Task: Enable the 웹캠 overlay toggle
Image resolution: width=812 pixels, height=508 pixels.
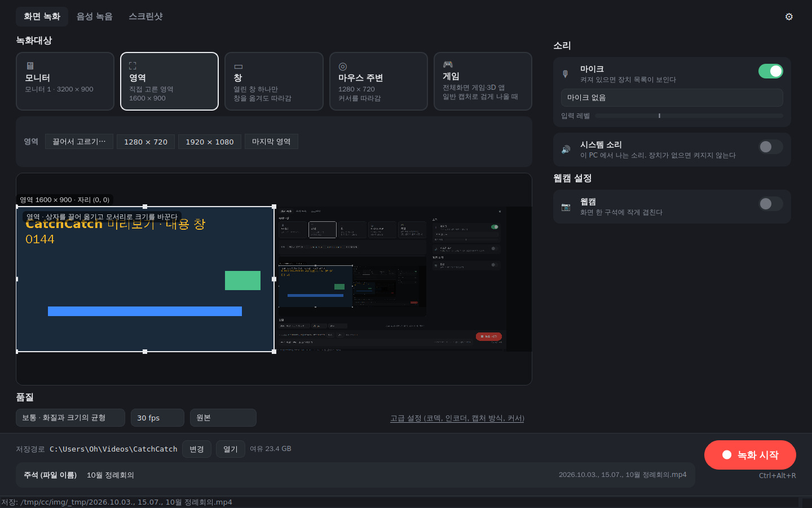Action: (x=770, y=204)
